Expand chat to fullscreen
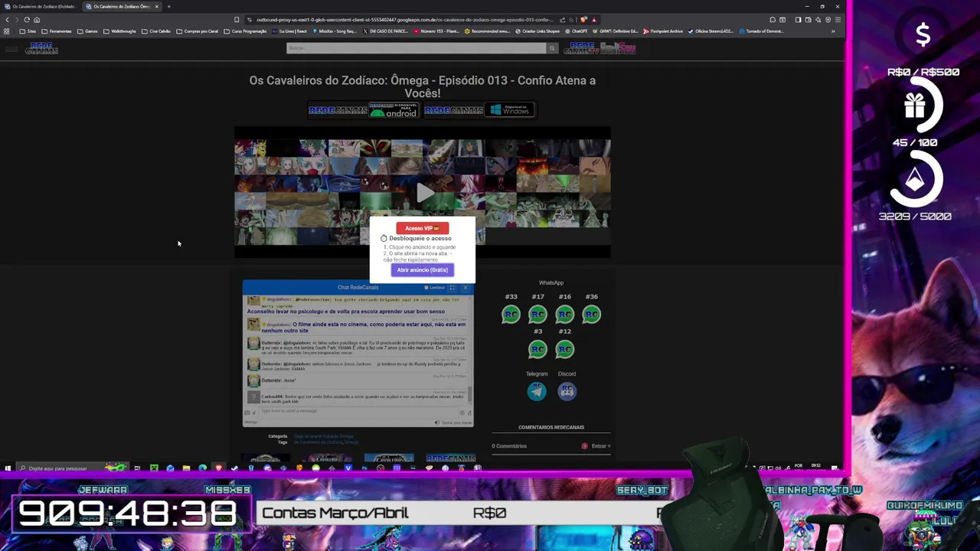Screen dimensions: 980x551 click(x=452, y=288)
